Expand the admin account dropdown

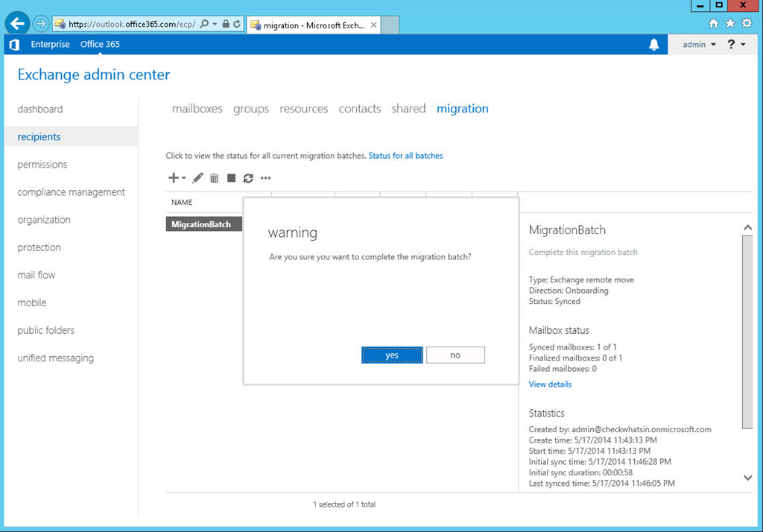pos(699,44)
